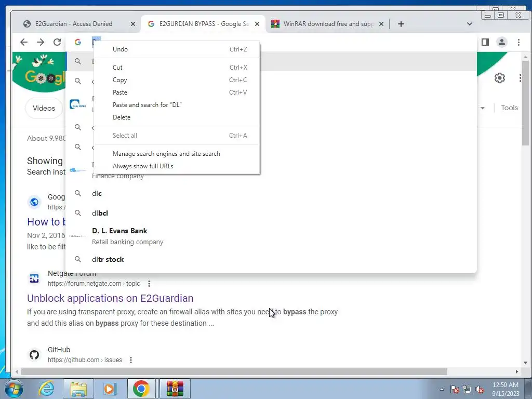Choose Copy in the context menu
This screenshot has width=532, height=399.
point(177,80)
